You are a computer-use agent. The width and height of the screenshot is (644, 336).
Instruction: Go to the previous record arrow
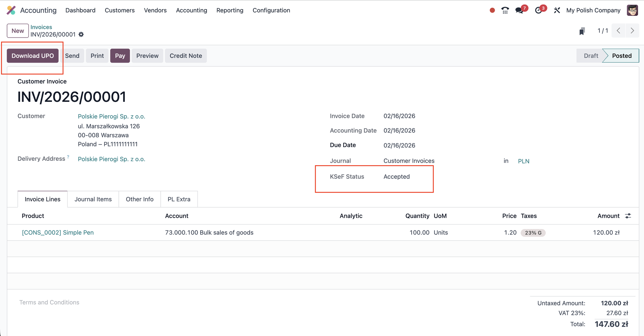pyautogui.click(x=619, y=31)
